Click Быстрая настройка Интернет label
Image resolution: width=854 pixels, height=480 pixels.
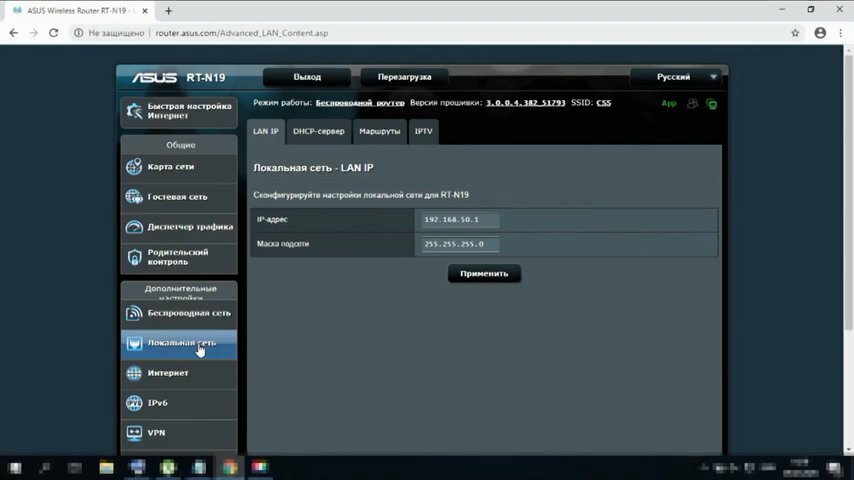(x=190, y=111)
